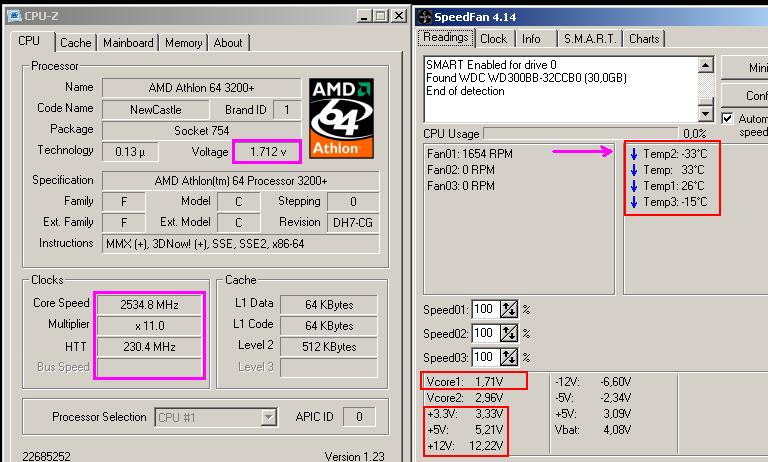Click the CPU-Z title bar icon
Viewport: 768px width, 462px height.
[15, 16]
